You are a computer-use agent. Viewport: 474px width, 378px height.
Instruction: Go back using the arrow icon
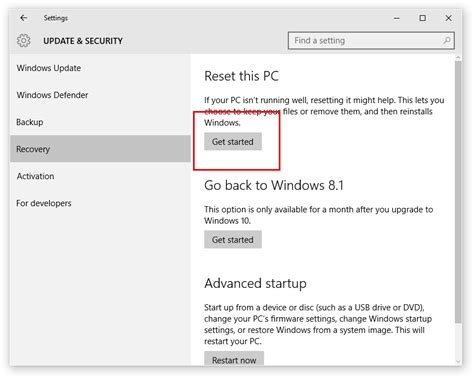(x=23, y=18)
